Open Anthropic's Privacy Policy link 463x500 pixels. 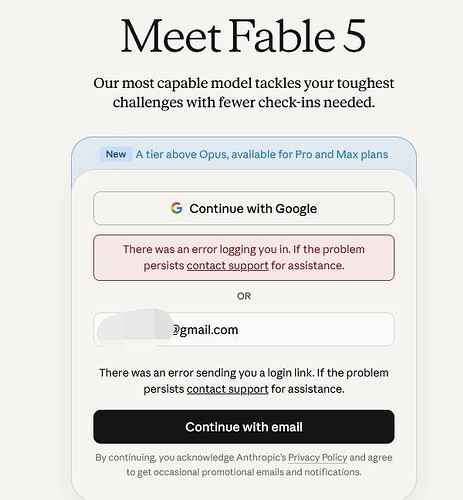click(317, 457)
